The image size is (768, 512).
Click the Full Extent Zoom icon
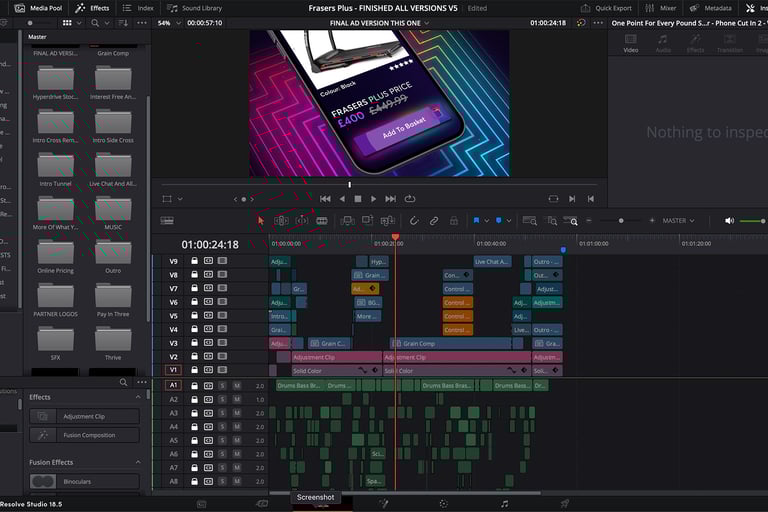529,221
